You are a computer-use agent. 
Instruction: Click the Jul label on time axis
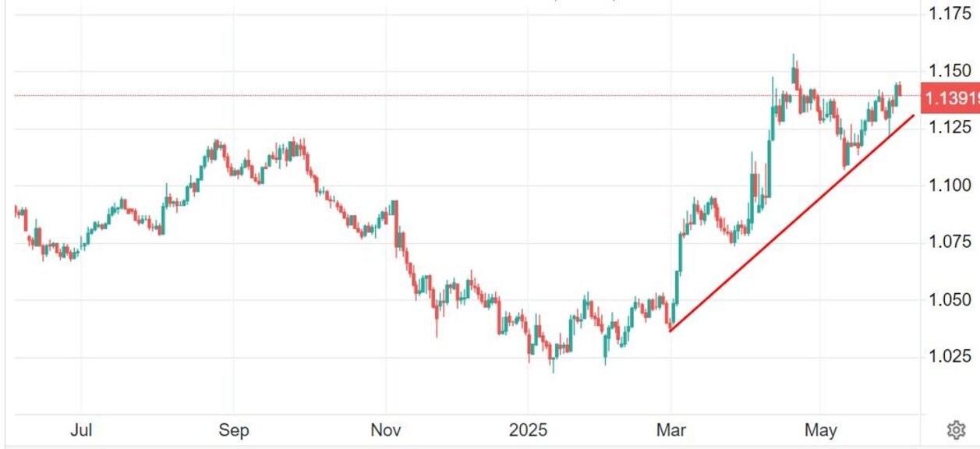pyautogui.click(x=81, y=430)
